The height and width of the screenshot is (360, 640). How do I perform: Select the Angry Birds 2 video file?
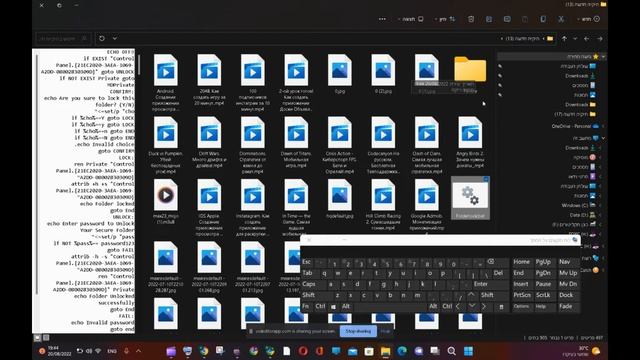470,142
